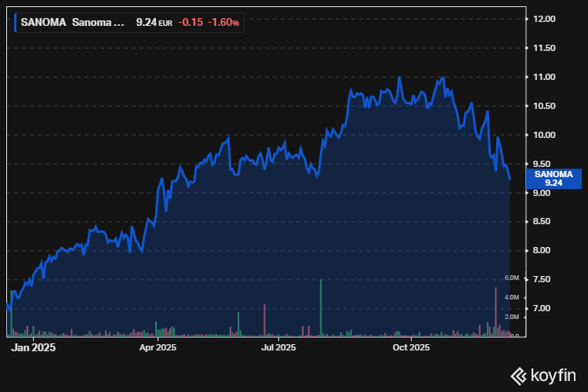Select the -1.60% percent change value
This screenshot has width=588, height=392.
point(223,23)
